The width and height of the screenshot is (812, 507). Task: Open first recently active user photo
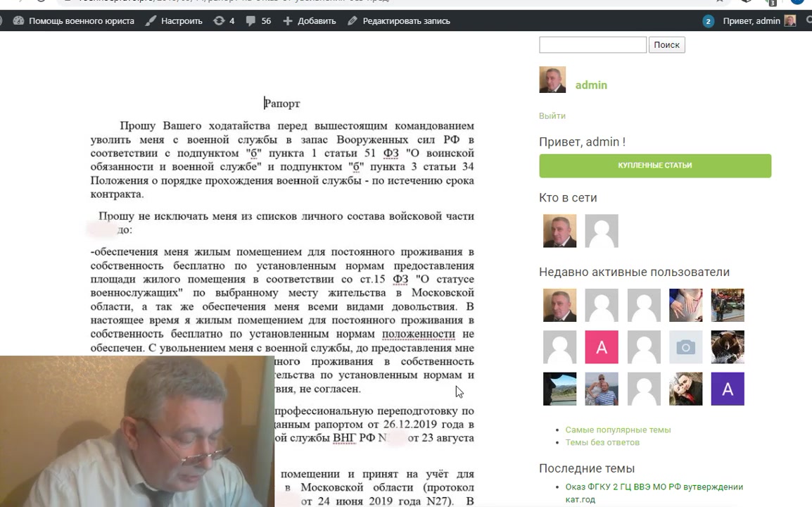pyautogui.click(x=559, y=306)
